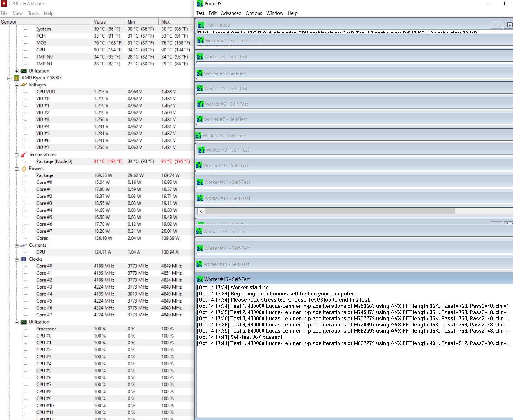The width and height of the screenshot is (513, 420).
Task: Click the Worker #13 Self-Test window icon
Action: pos(199,232)
